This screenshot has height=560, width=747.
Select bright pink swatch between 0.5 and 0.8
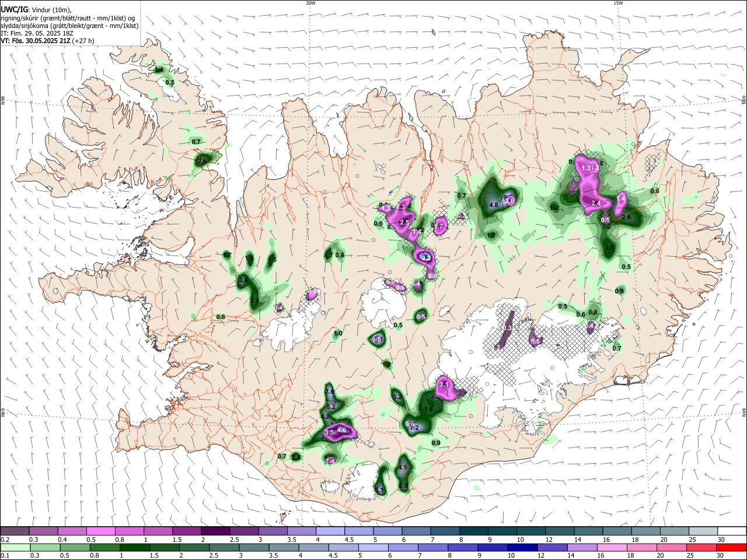click(x=101, y=531)
